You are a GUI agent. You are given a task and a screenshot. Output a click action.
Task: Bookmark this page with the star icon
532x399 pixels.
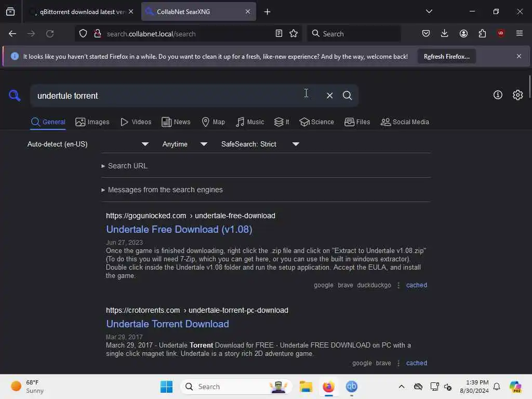[294, 34]
